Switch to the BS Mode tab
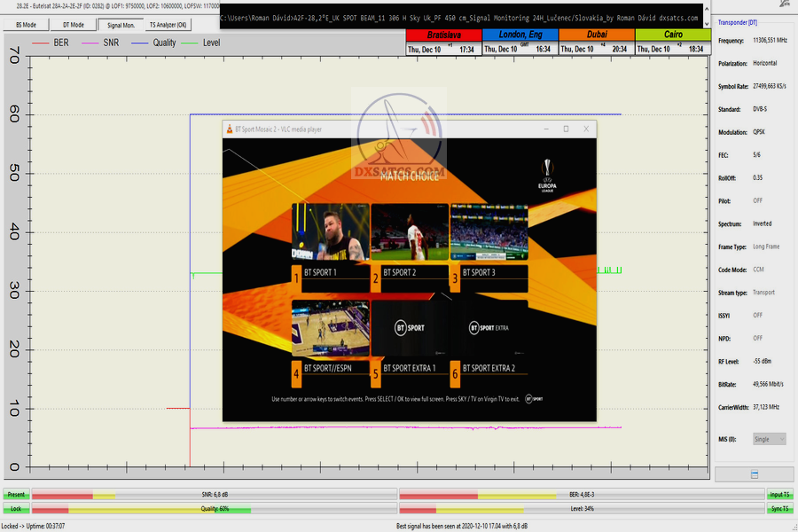 click(x=26, y=25)
